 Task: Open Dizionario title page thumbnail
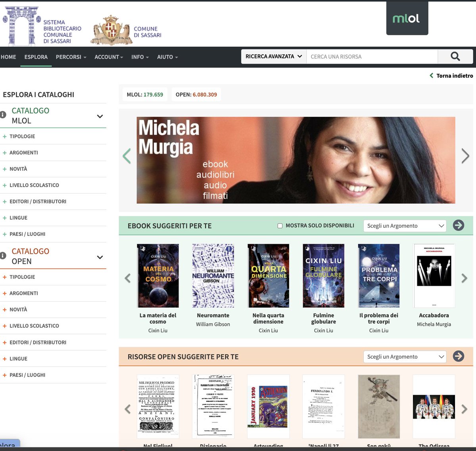(x=213, y=407)
